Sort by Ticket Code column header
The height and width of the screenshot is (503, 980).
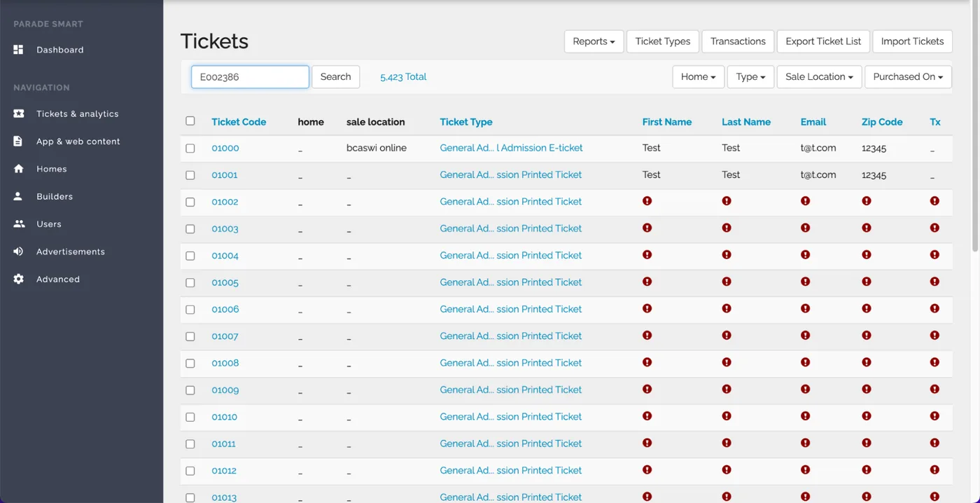239,122
